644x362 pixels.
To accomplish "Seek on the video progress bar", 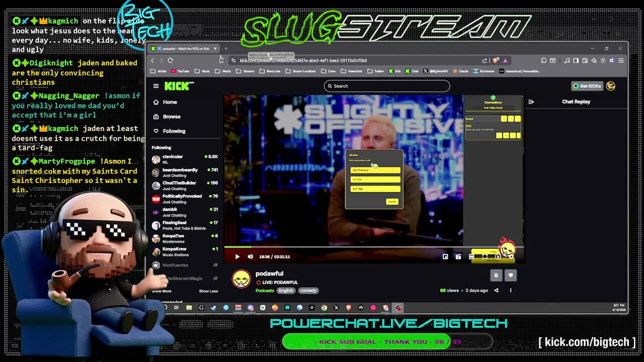I will pos(373,247).
